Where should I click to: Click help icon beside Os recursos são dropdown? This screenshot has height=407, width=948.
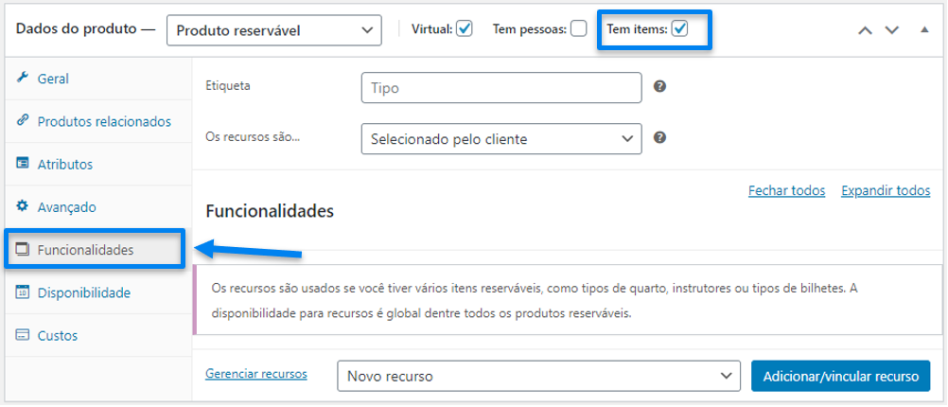pos(660,138)
